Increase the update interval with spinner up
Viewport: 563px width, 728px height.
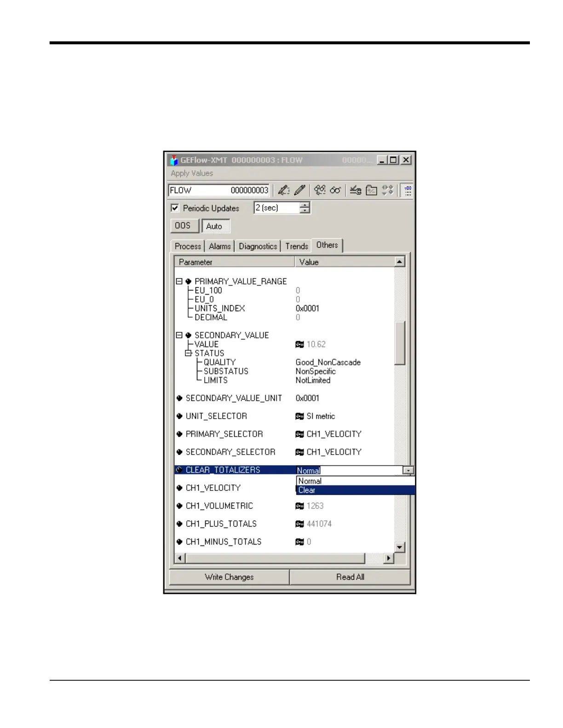point(304,205)
